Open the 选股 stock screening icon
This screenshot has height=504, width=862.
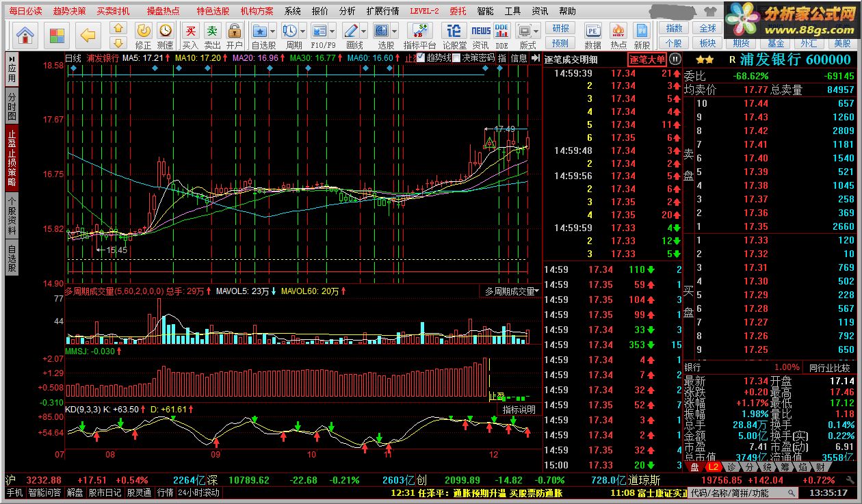coord(382,31)
